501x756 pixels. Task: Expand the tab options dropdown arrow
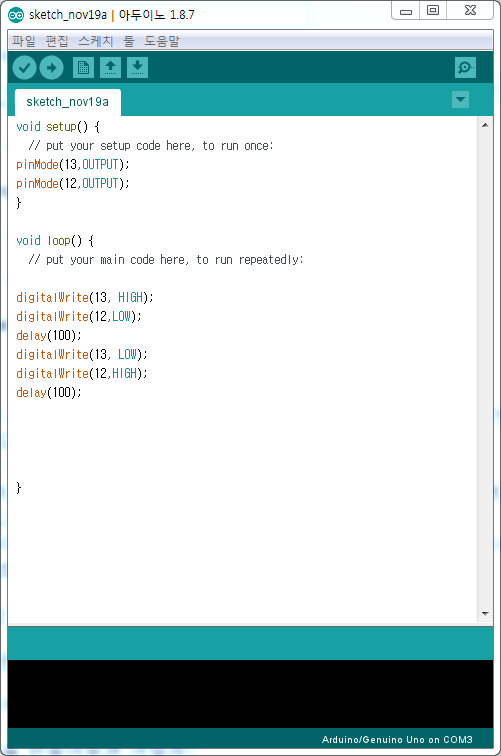[460, 100]
